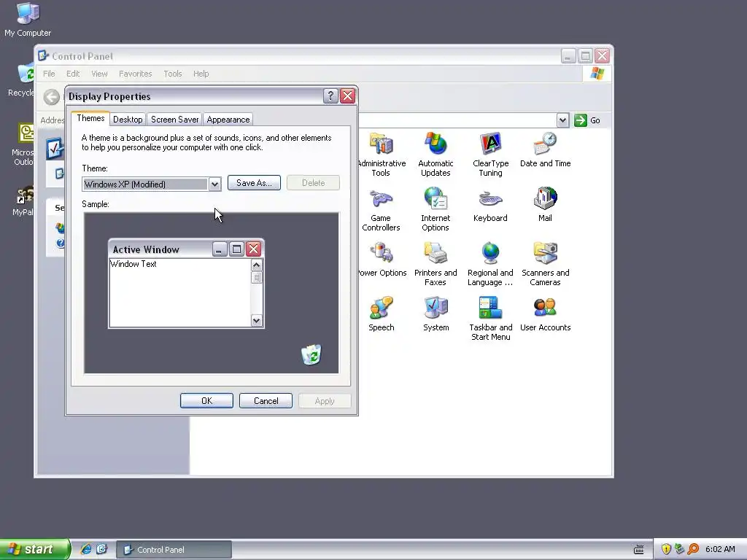Open Internet Options icon
This screenshot has height=560, width=747.
pos(436,209)
